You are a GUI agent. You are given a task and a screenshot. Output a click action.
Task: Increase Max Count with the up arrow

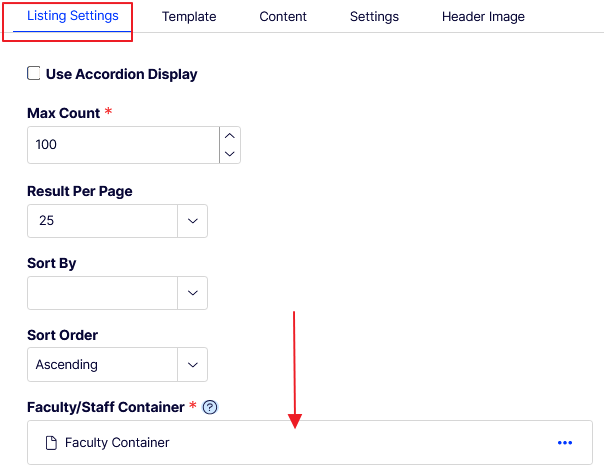click(230, 135)
